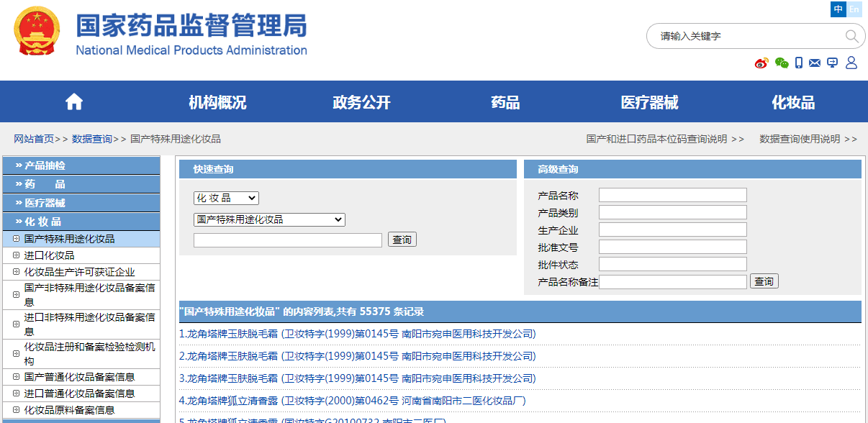Click the mobile phone icon

click(799, 63)
